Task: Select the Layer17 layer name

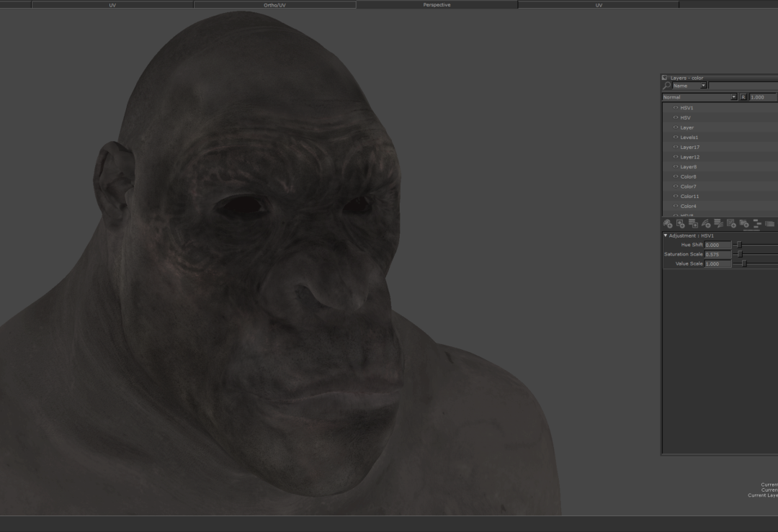Action: 689,148
